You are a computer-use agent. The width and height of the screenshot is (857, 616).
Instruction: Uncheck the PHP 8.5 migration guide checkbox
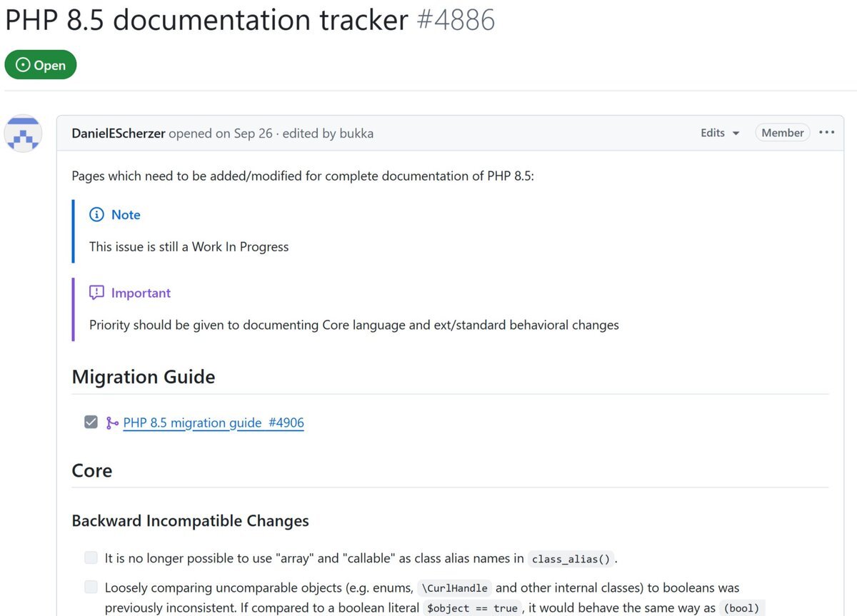tap(91, 422)
